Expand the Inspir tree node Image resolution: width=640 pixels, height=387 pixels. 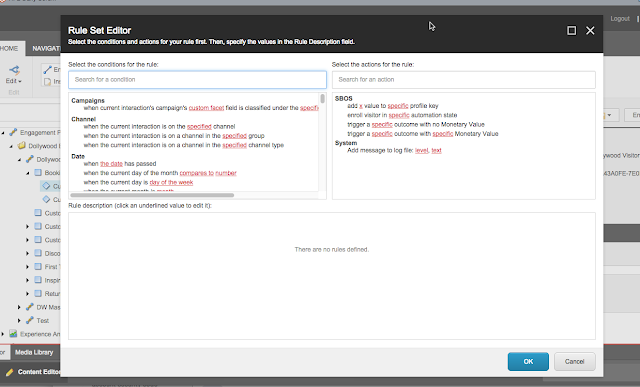[28, 280]
